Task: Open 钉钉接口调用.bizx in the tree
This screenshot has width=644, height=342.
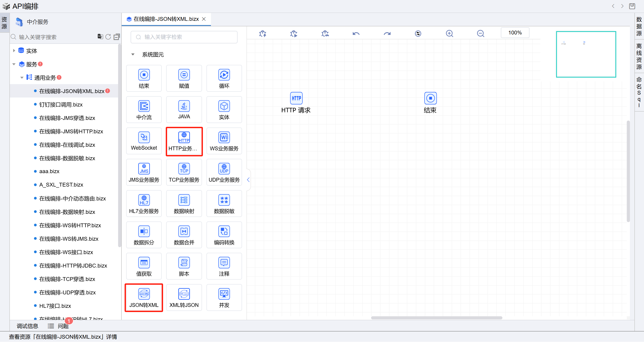Action: (61, 104)
